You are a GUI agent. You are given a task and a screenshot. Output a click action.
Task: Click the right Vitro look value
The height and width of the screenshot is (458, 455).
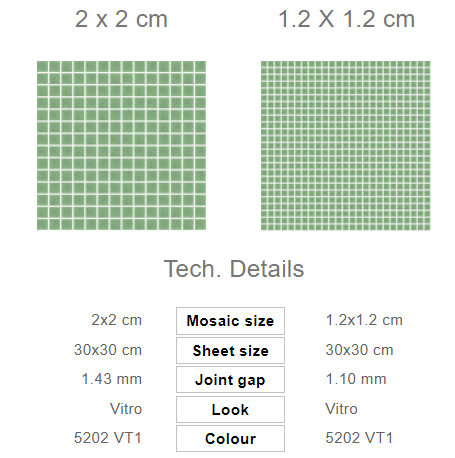342,409
